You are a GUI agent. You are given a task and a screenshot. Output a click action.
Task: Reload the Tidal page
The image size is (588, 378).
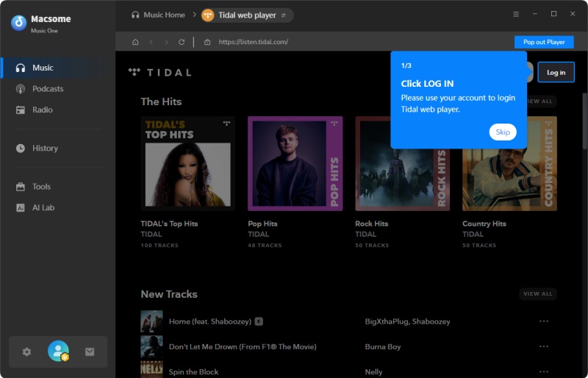point(182,42)
